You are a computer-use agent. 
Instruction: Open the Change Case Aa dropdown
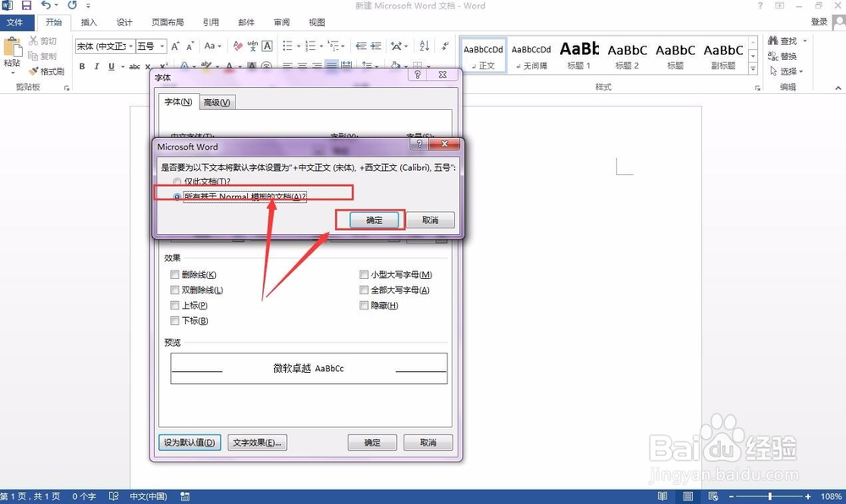coord(212,47)
